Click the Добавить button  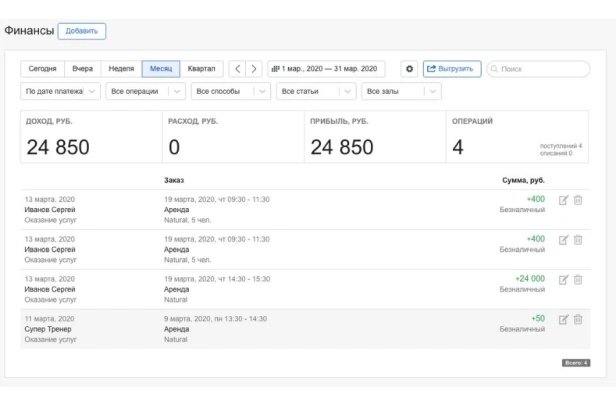point(82,31)
